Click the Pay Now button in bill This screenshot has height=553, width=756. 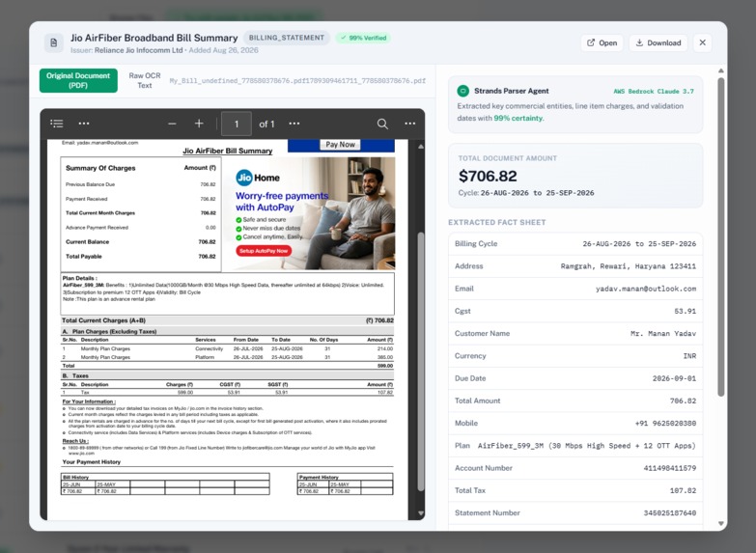(341, 145)
